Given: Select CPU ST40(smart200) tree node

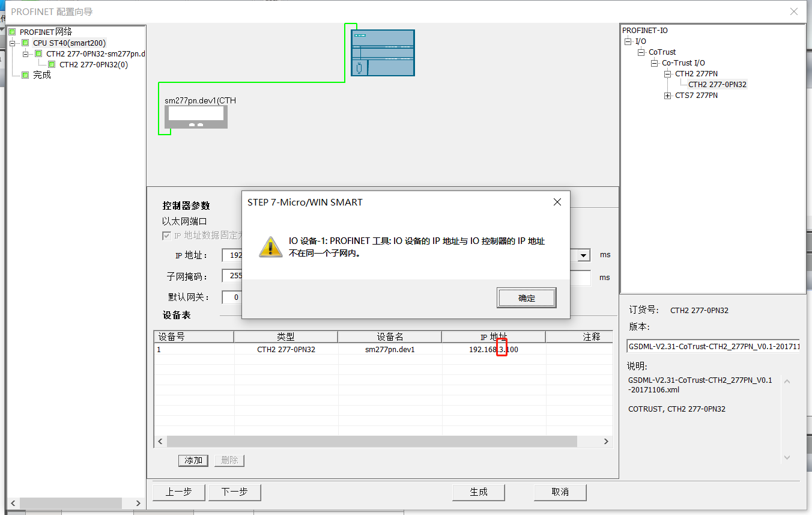Looking at the screenshot, I should pos(69,43).
